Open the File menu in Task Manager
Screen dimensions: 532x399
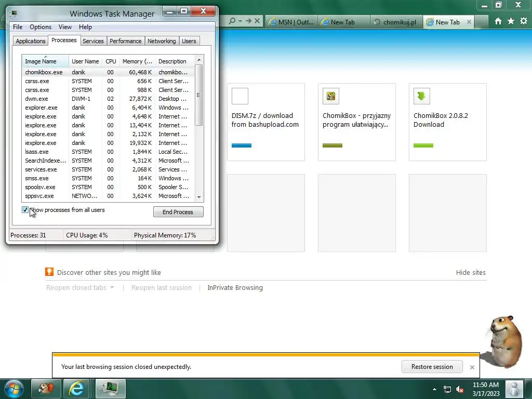click(x=18, y=27)
